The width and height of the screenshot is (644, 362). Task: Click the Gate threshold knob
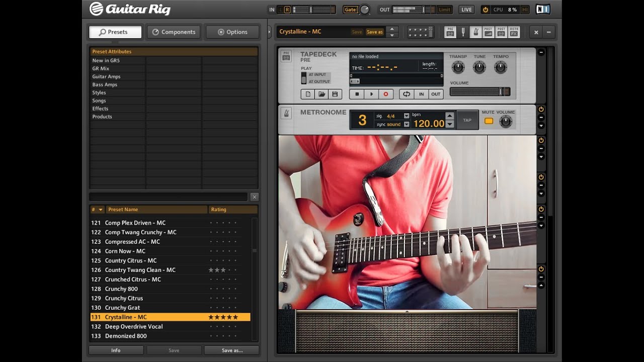364,10
